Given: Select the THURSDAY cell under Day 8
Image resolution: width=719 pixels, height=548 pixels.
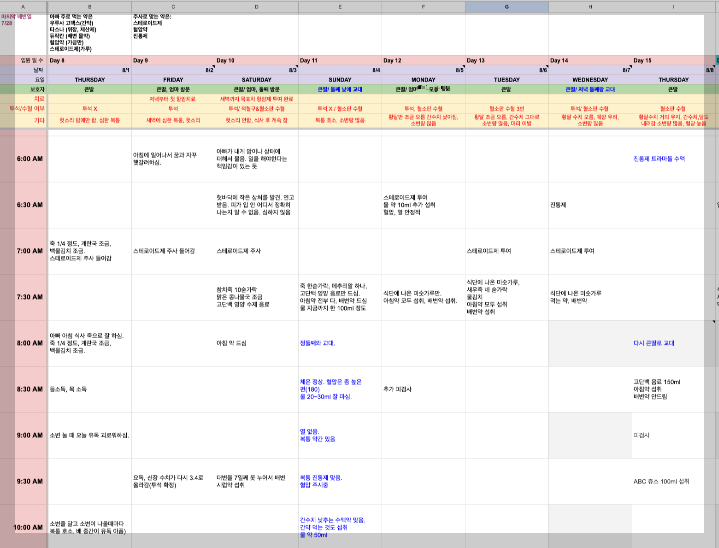Looking at the screenshot, I should (x=89, y=79).
